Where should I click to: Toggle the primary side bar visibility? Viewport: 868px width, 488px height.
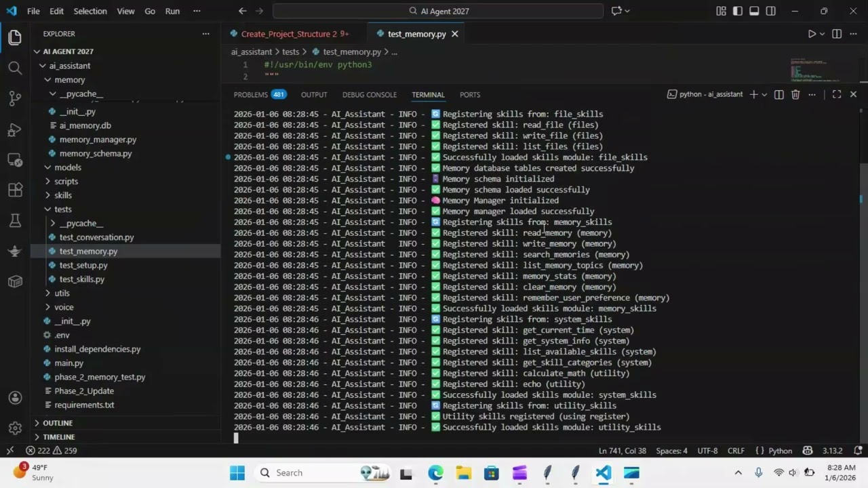(737, 11)
